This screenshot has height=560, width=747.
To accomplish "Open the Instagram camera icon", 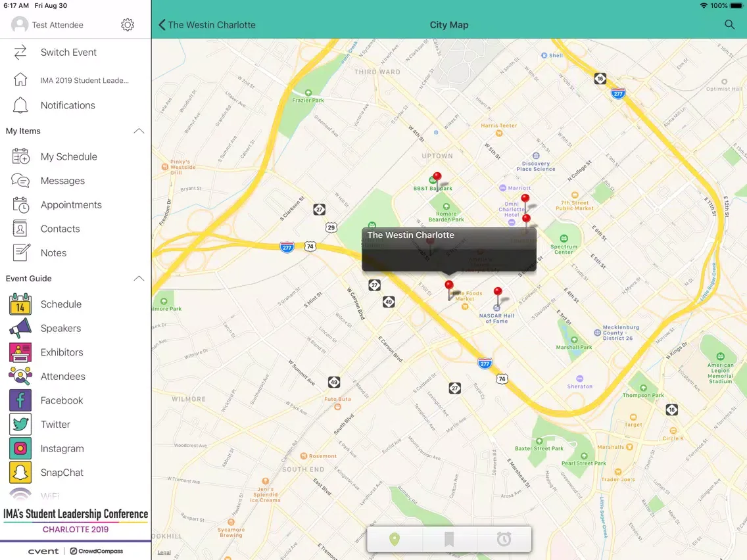I will pyautogui.click(x=20, y=448).
